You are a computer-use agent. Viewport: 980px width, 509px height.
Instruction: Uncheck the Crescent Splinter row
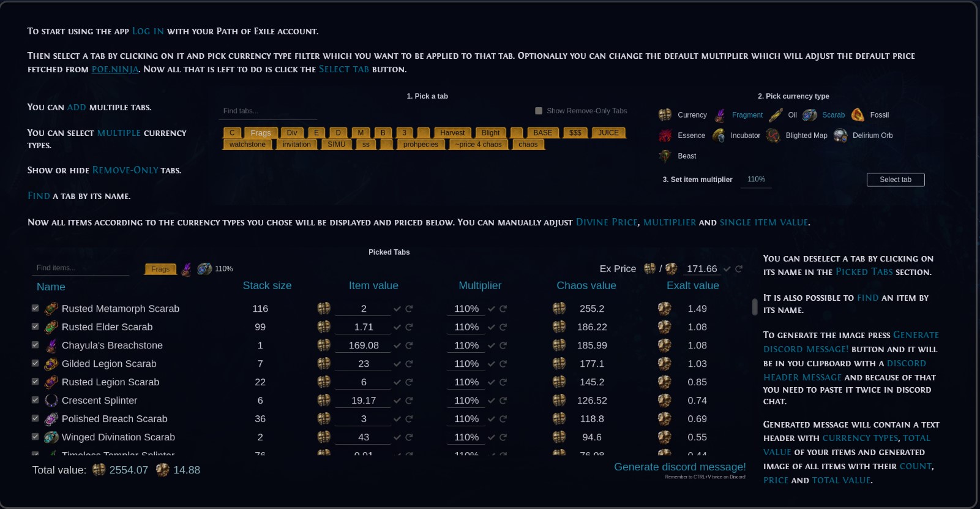click(x=36, y=401)
